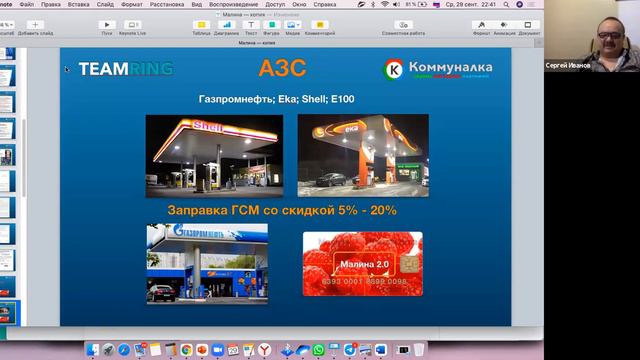Open Google Chrome from the Dock
The image size is (640, 360).
(x=187, y=350)
